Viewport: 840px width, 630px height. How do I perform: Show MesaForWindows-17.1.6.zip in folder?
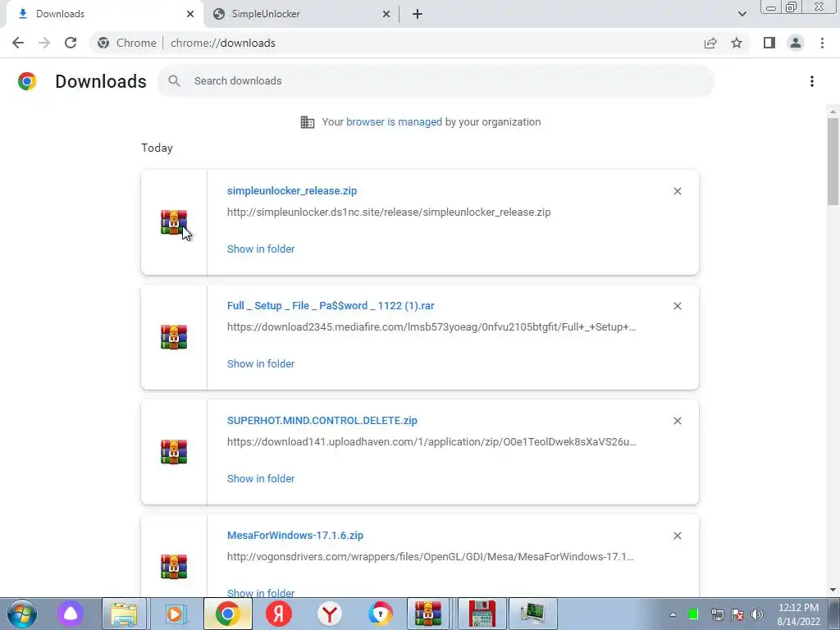(x=261, y=593)
